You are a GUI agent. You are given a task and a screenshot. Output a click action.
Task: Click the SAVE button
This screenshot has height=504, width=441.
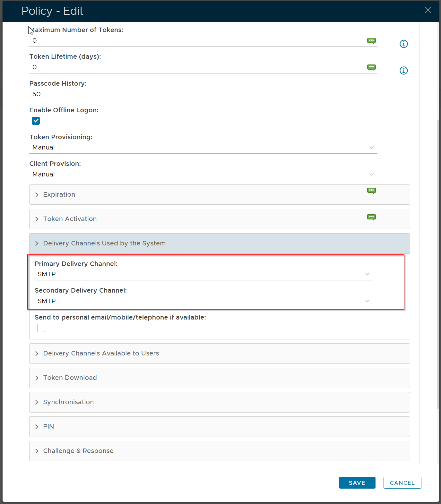(357, 483)
